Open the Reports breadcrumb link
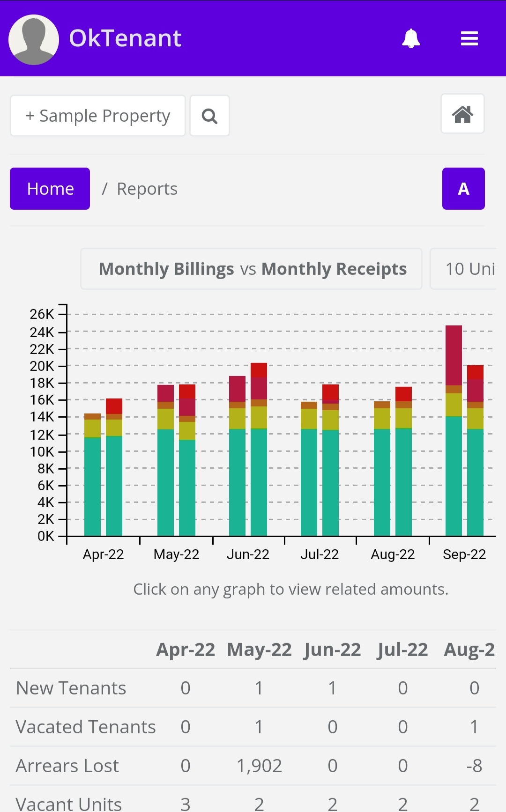 [x=147, y=189]
